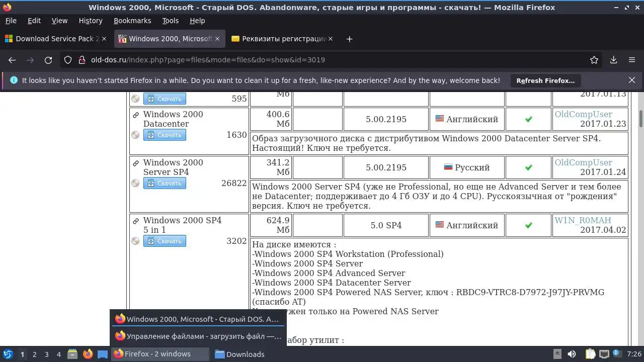Open the network tray icon
Viewport: 644px width, 362px height.
(604, 354)
